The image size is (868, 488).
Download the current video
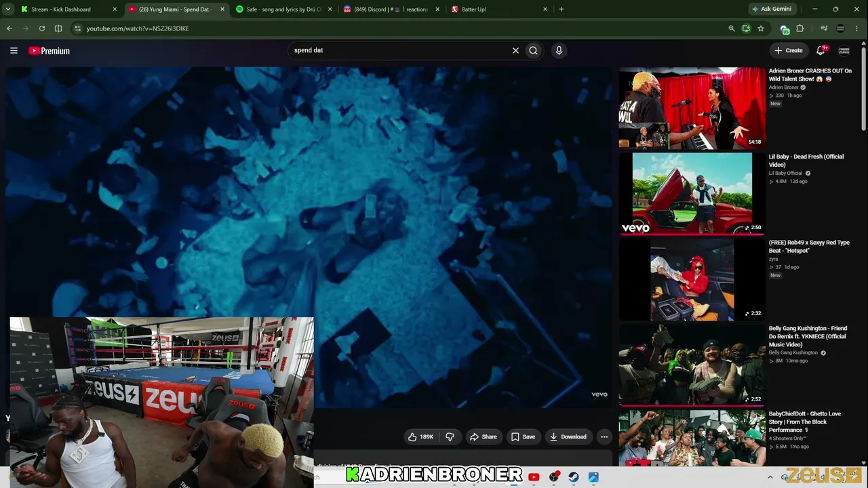click(568, 436)
